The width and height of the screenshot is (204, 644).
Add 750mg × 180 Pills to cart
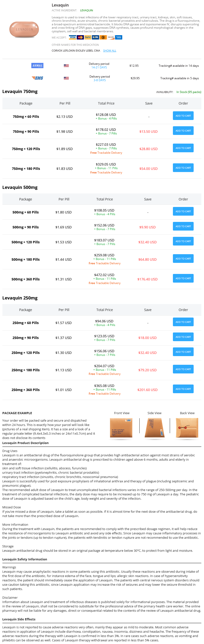tap(183, 168)
